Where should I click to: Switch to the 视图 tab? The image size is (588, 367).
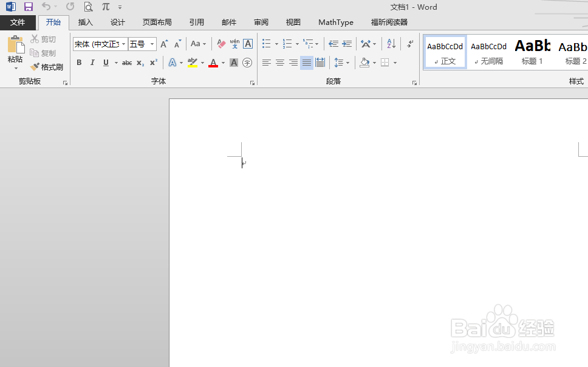[293, 22]
